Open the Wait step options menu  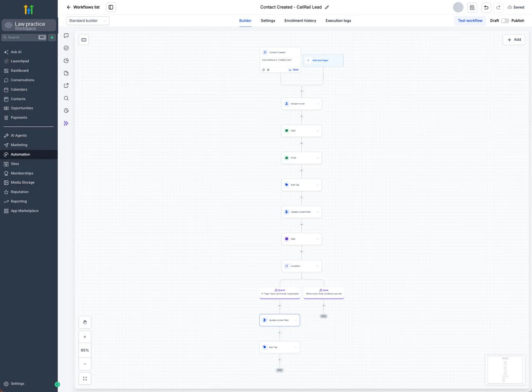(x=318, y=239)
